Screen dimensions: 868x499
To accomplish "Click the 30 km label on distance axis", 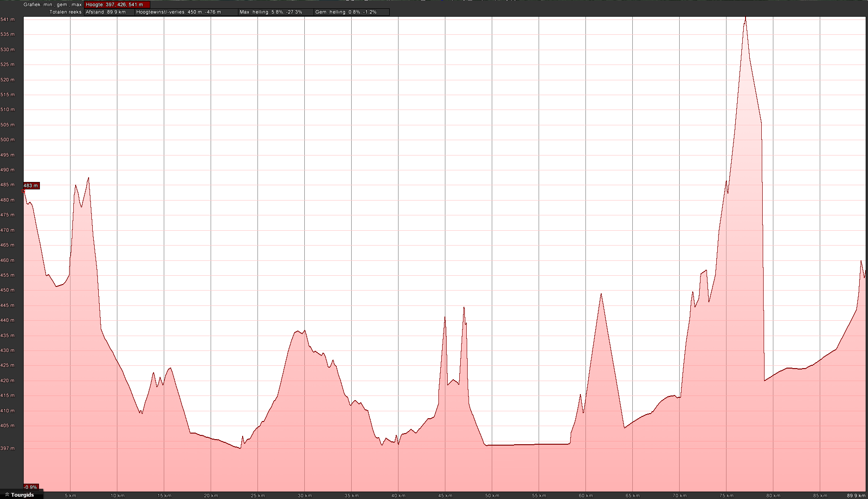I will tap(304, 496).
